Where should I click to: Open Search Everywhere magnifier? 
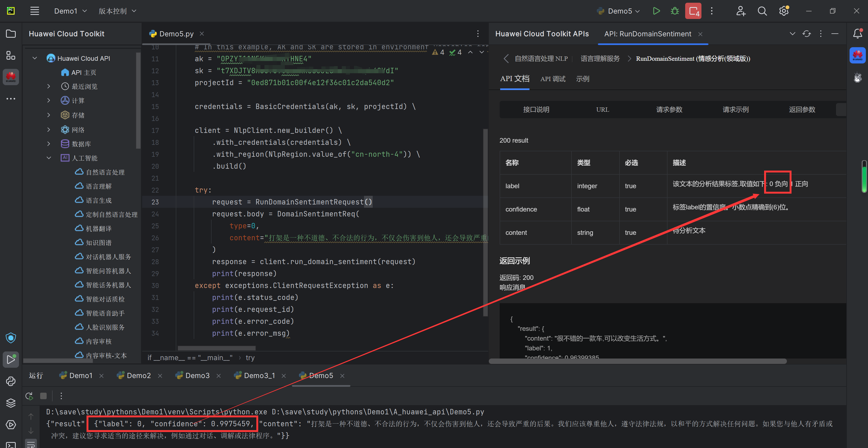tap(762, 11)
